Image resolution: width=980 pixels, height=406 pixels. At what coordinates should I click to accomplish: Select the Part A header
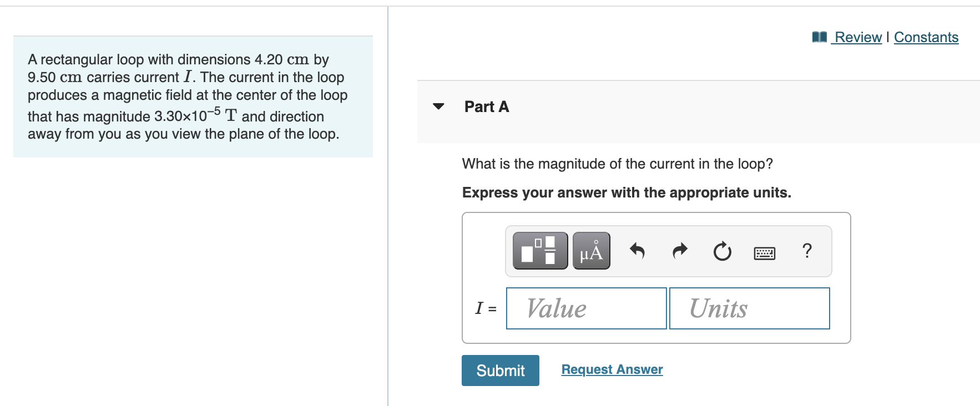(486, 106)
